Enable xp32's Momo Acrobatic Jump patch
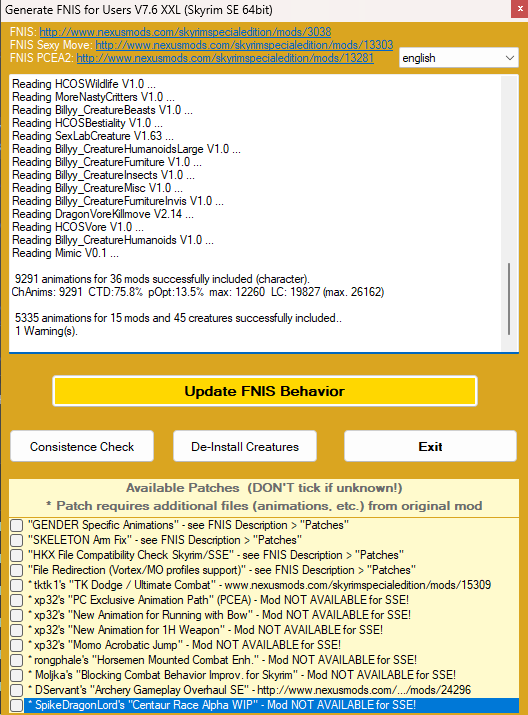The image size is (528, 715). coord(17,645)
